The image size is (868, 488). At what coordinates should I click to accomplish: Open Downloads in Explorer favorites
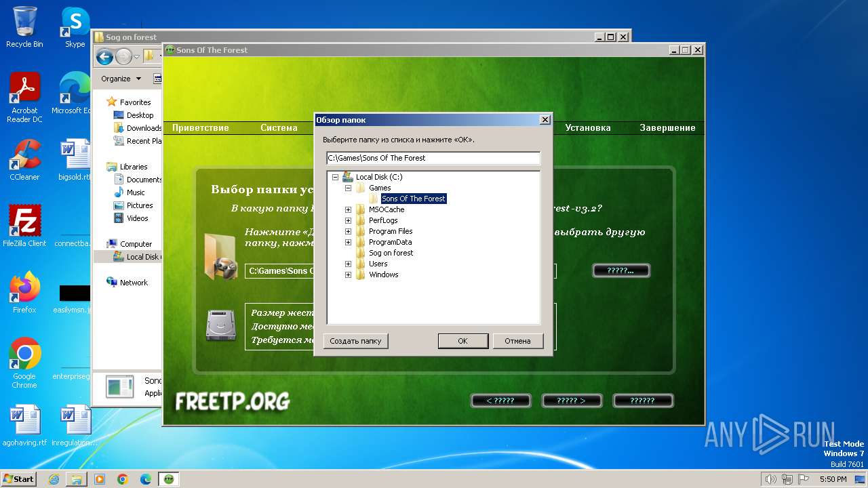click(x=138, y=128)
